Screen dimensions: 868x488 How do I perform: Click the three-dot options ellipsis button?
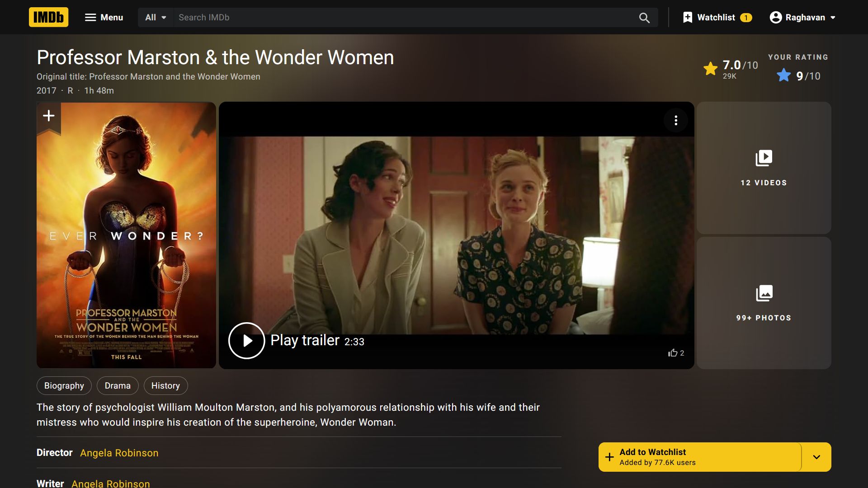coord(675,120)
